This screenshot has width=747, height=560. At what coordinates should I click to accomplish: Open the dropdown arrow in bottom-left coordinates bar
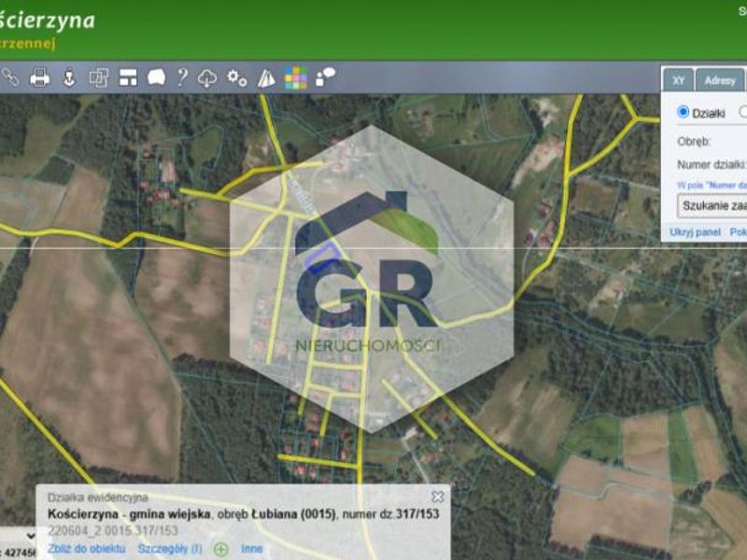(x=31, y=536)
